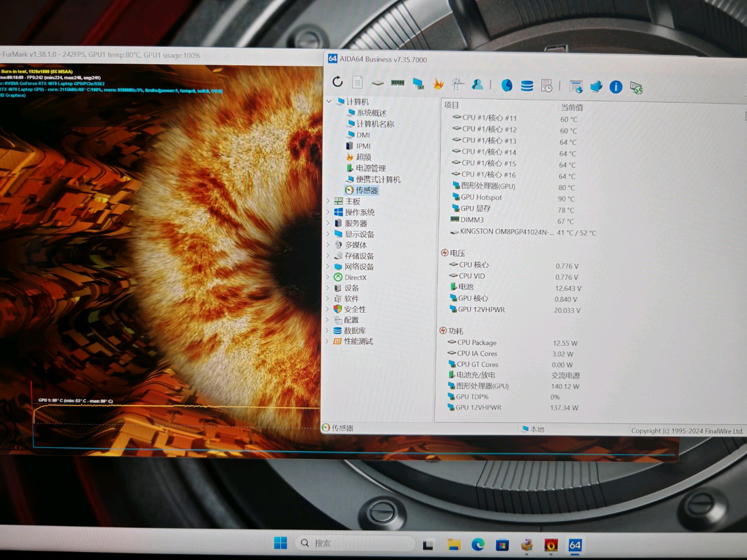Click the monitor diagnostics toolbar icon
This screenshot has width=747, height=560.
[418, 84]
